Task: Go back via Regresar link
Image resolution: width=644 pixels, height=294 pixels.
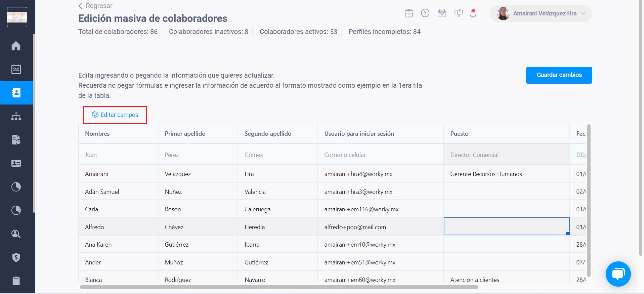Action: [x=99, y=6]
